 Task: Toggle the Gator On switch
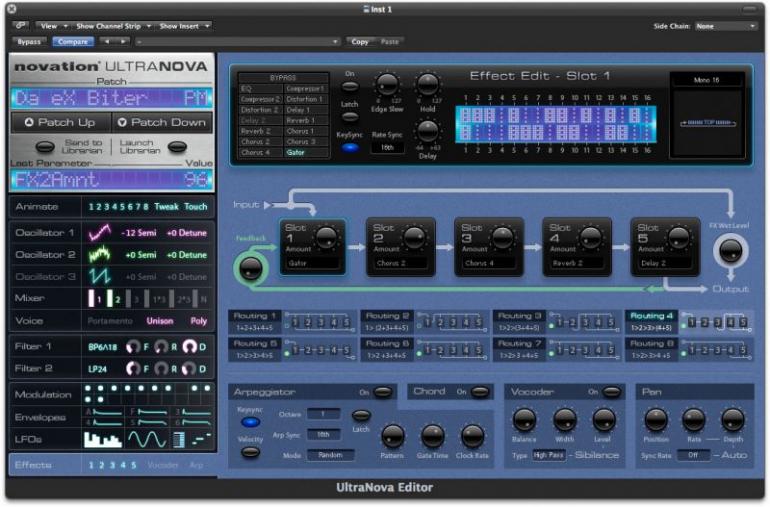tap(350, 86)
